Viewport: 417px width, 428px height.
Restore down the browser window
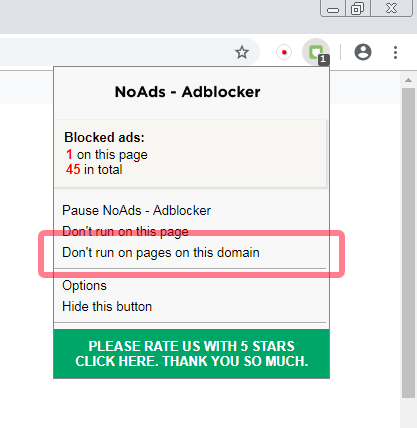pyautogui.click(x=358, y=8)
